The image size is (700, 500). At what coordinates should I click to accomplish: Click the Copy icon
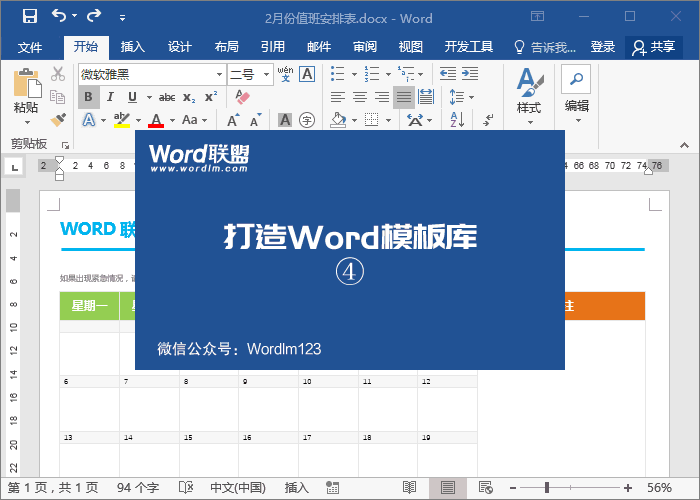click(x=58, y=97)
